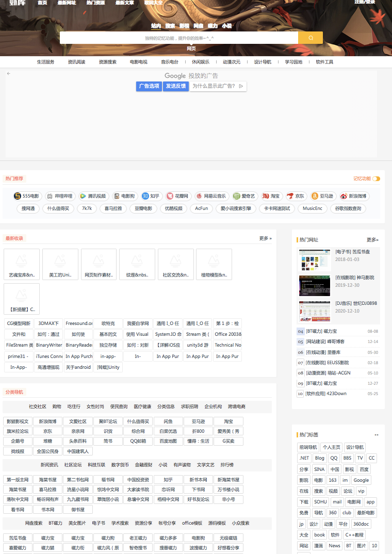Go to 首页 in top navigation
Viewport: 392px width, 554px height.
point(42,3)
